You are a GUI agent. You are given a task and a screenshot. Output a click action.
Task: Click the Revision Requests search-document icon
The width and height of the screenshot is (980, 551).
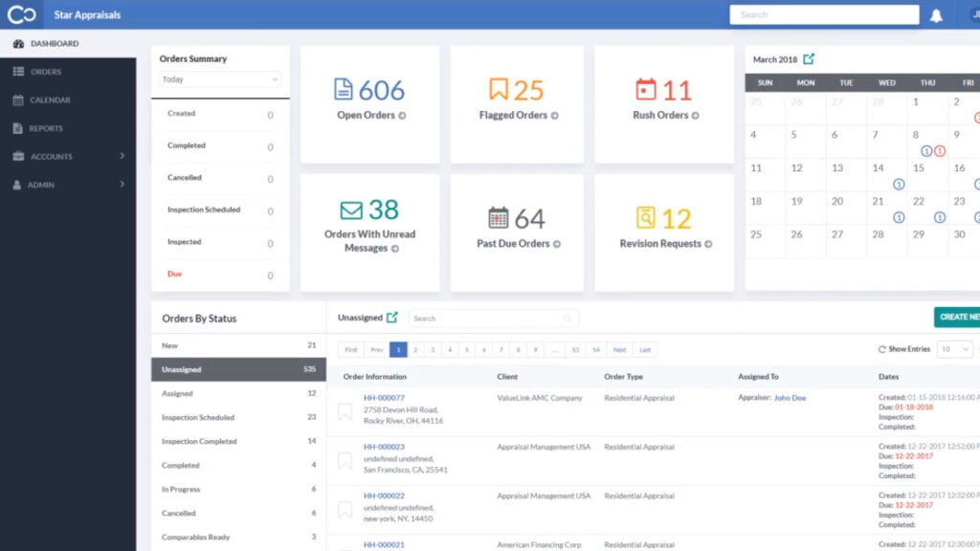(646, 217)
